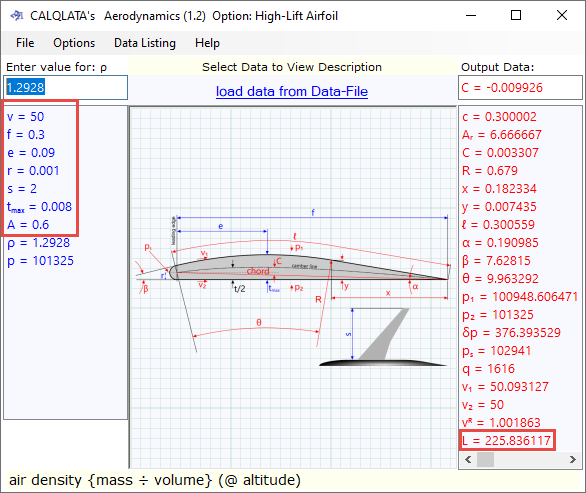Screen dimensions: 586x493
Task: Select output c = 0.300002
Action: pos(499,117)
